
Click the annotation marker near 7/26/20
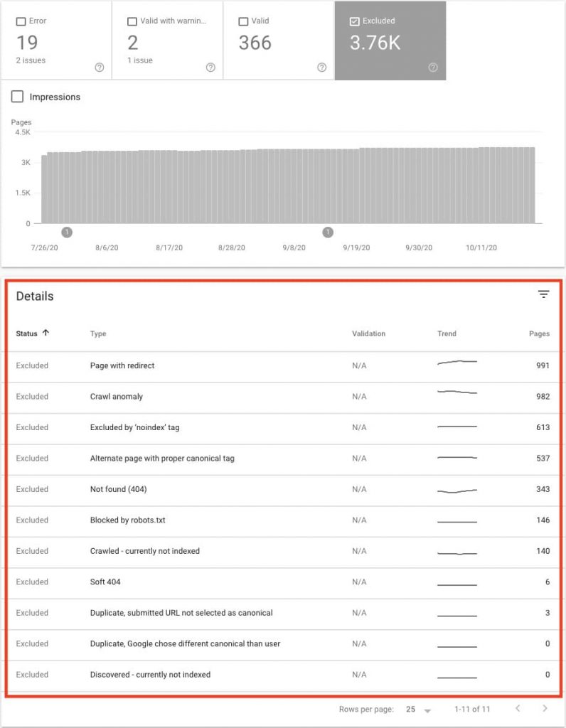67,232
